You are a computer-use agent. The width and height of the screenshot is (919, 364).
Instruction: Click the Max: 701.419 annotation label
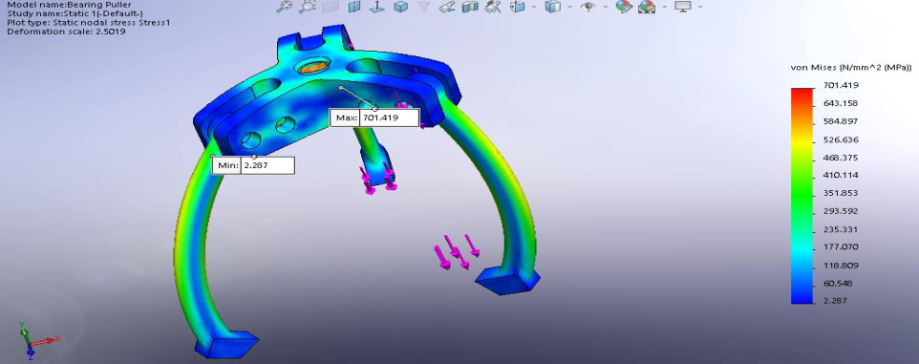[375, 118]
